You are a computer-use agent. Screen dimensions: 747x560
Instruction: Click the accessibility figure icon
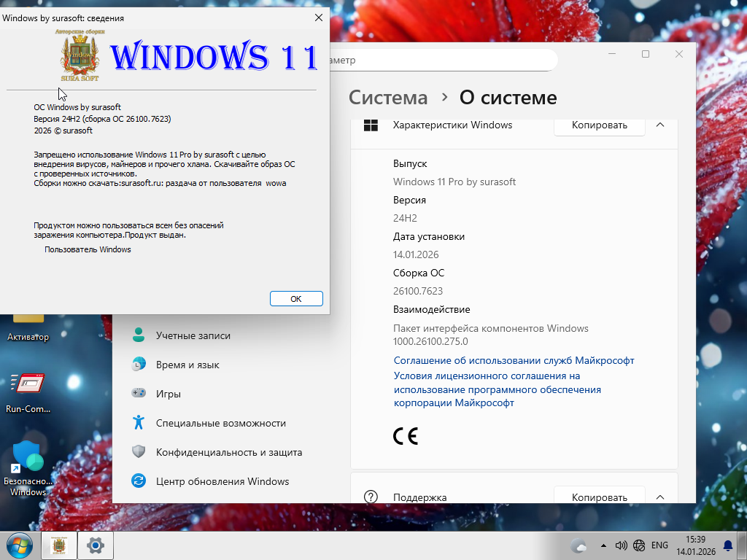coord(139,422)
